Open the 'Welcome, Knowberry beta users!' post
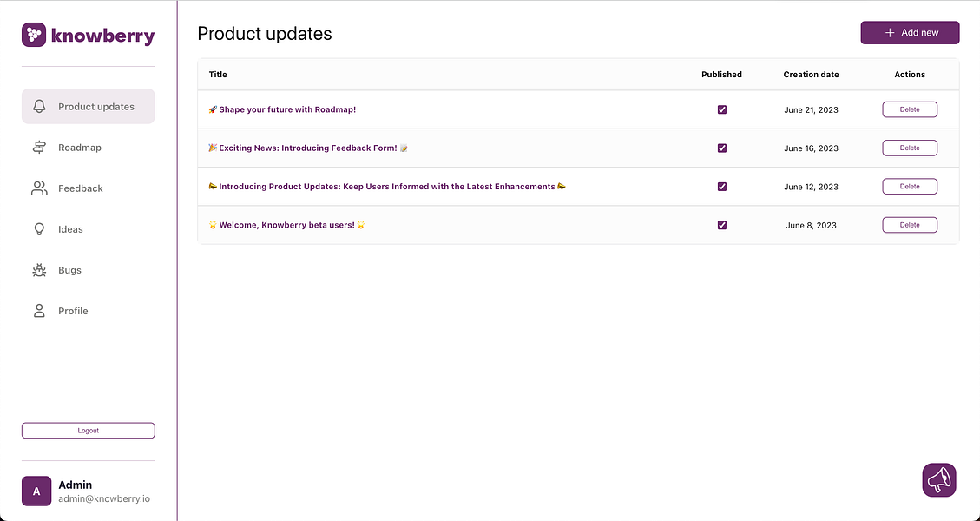This screenshot has height=521, width=980. 286,225
